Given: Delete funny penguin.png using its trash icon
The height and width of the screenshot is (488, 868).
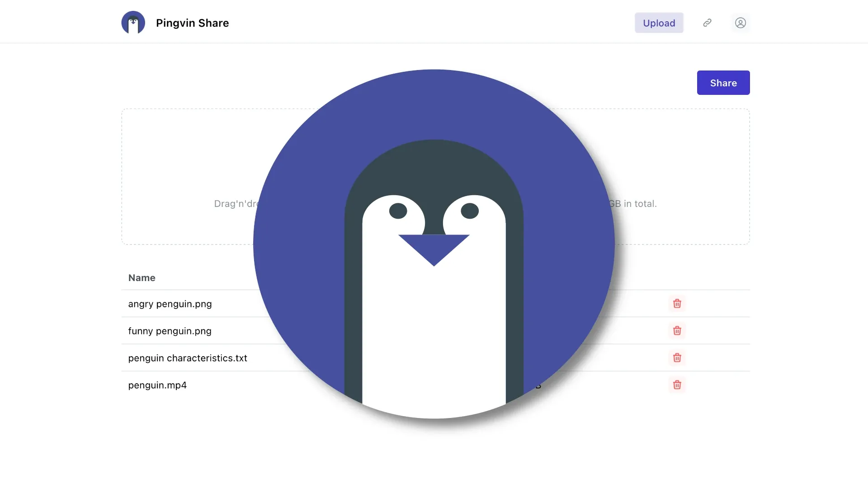Looking at the screenshot, I should 677,331.
